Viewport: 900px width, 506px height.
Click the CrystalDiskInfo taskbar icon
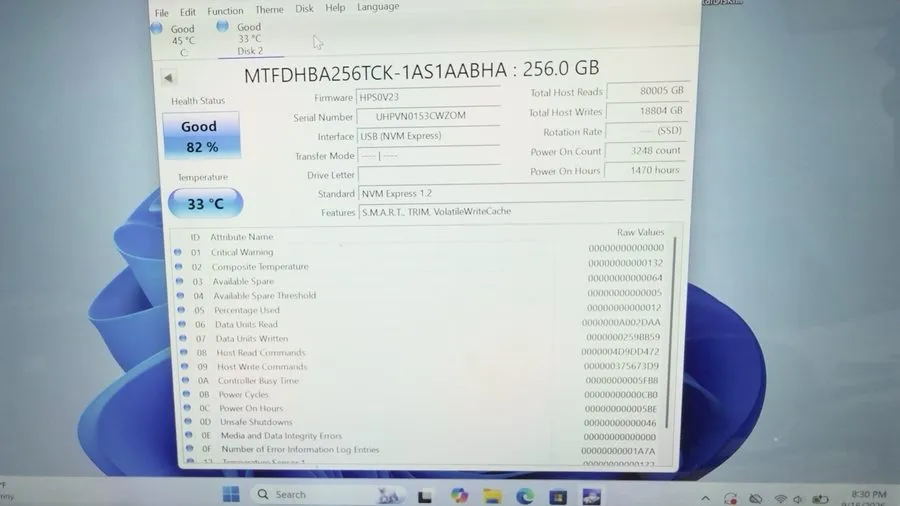(x=591, y=496)
